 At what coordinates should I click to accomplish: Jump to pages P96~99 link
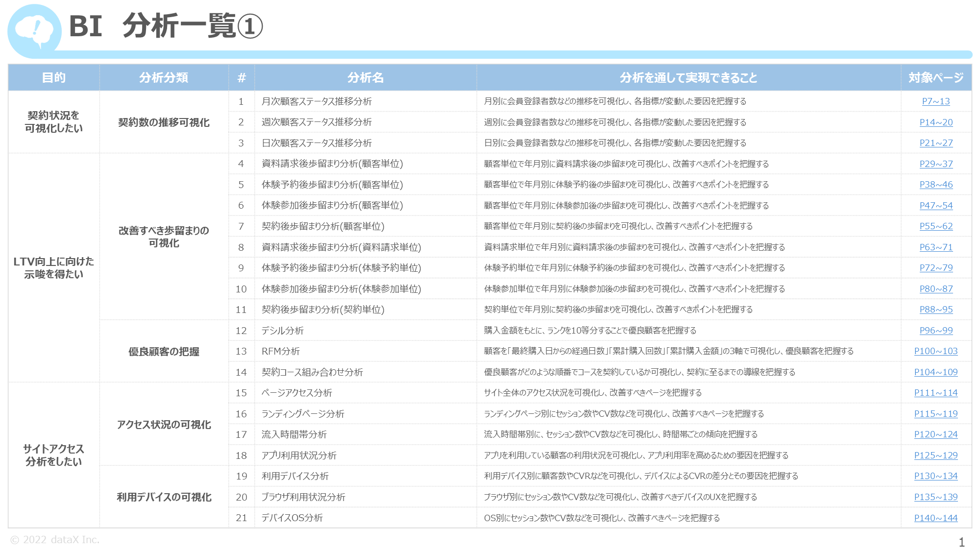point(936,331)
